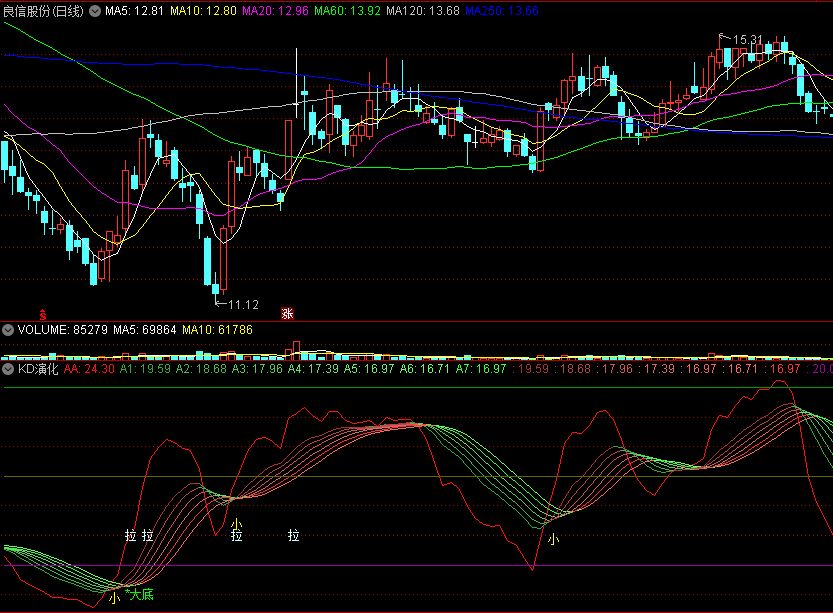Select the A5: 16.97 indicator value

[369, 369]
